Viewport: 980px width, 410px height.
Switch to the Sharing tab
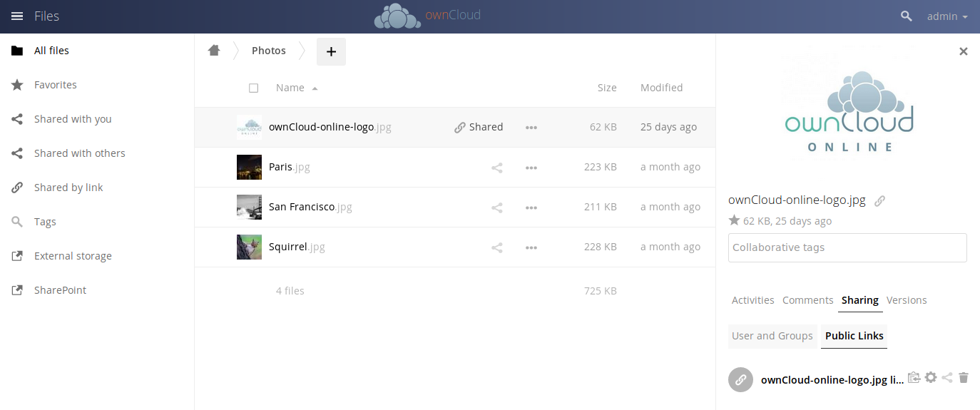860,300
